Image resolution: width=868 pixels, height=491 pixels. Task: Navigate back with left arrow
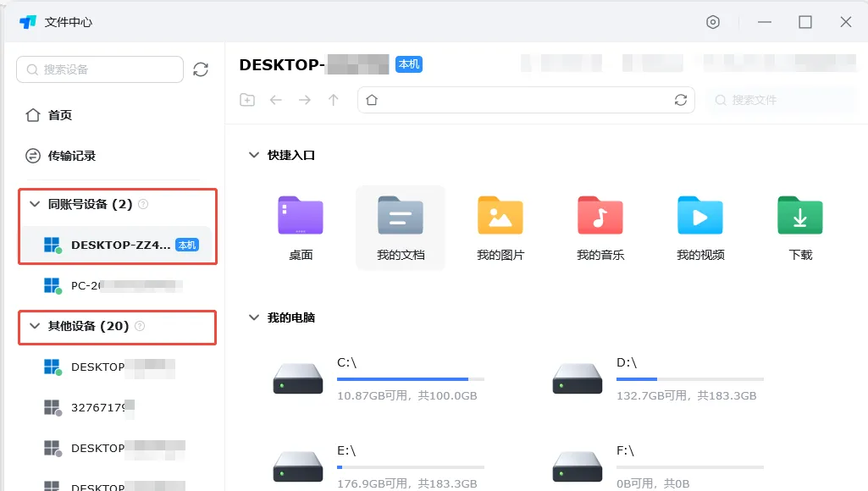(x=276, y=100)
